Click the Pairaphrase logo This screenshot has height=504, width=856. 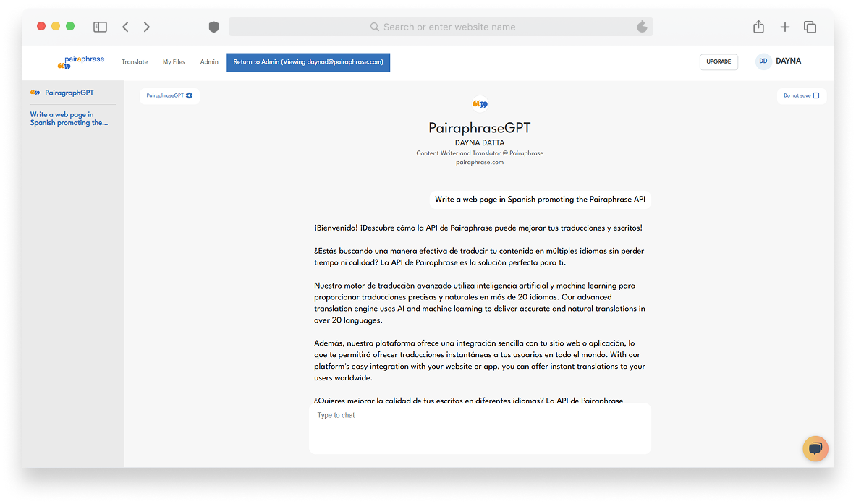pyautogui.click(x=81, y=62)
